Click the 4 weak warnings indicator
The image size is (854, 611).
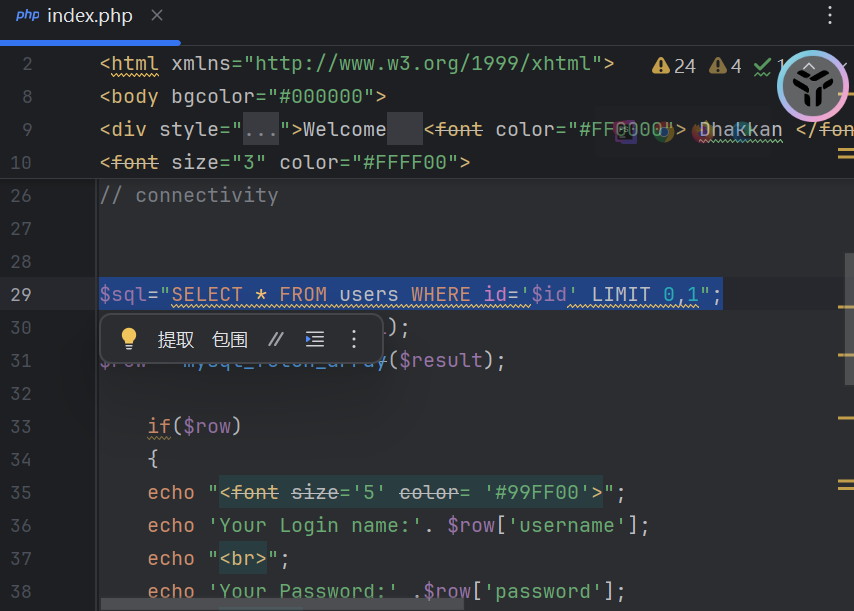(725, 66)
